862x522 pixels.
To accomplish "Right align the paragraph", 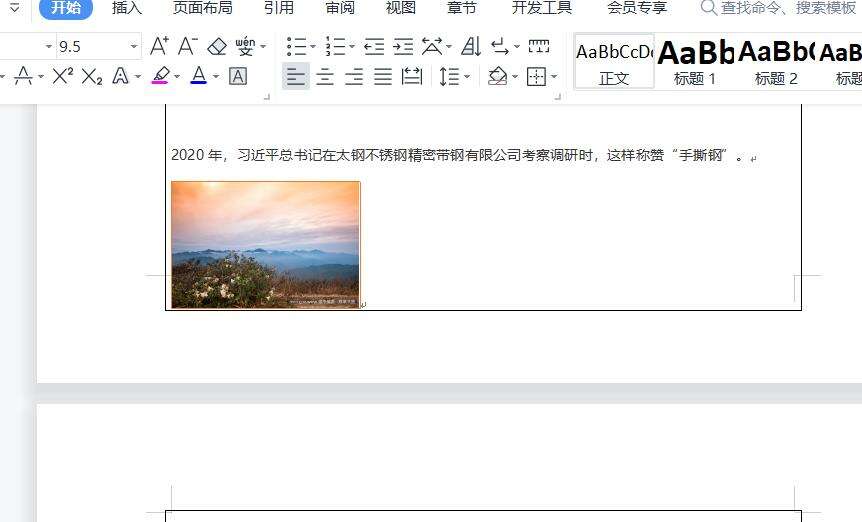I will (354, 76).
